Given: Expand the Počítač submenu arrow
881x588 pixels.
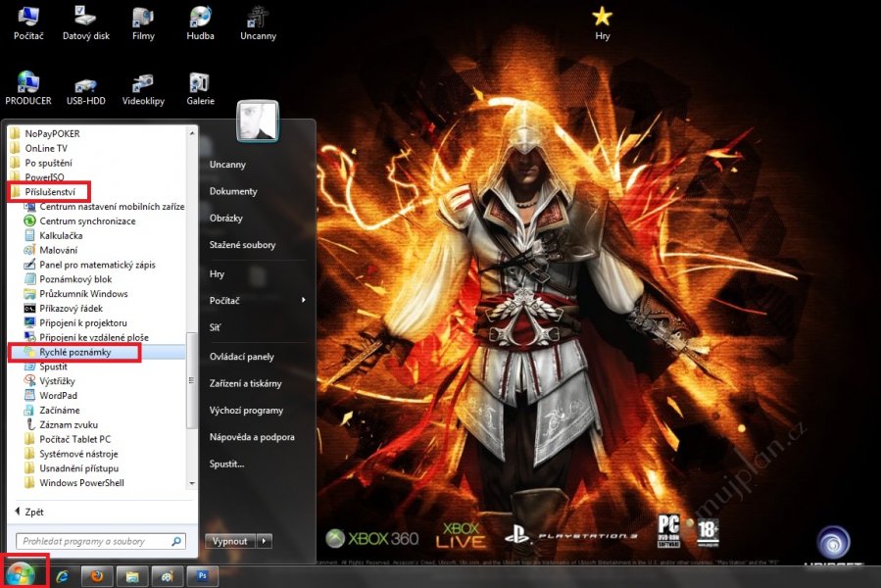Looking at the screenshot, I should (304, 300).
